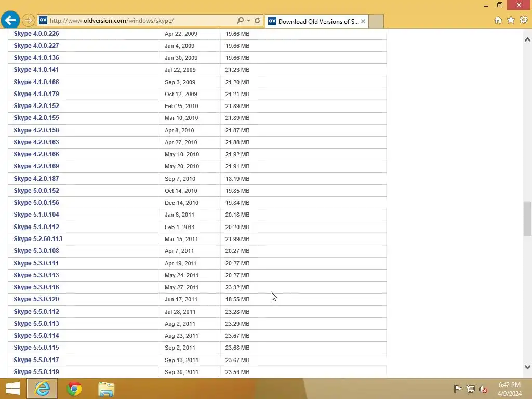
Task: Open the Skype 5.3.0.108 link
Action: (36, 251)
